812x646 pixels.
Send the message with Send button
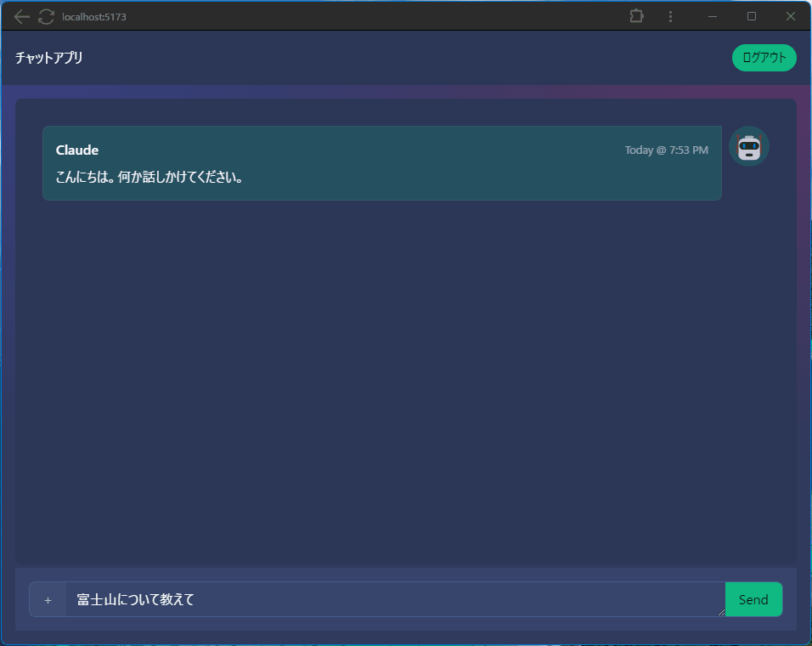point(753,599)
